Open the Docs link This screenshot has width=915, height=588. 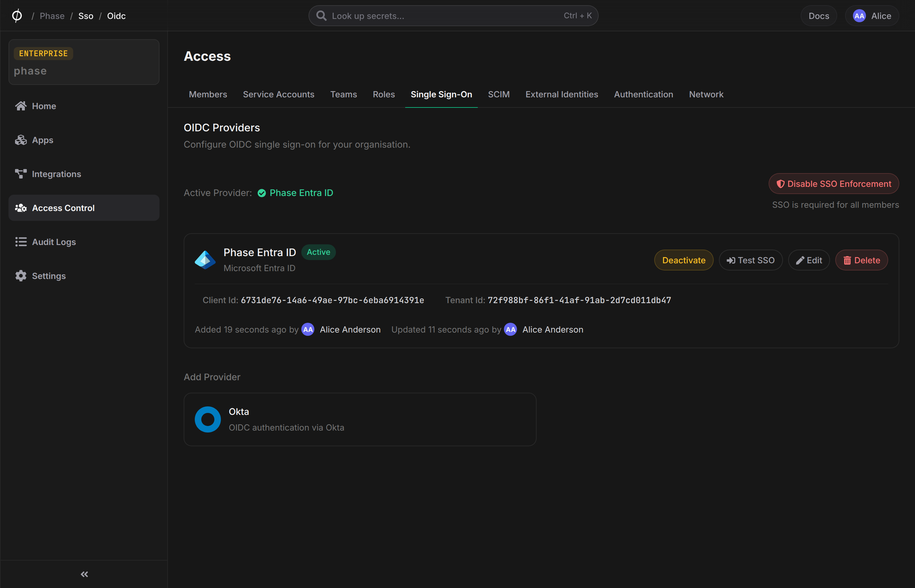[x=819, y=16]
